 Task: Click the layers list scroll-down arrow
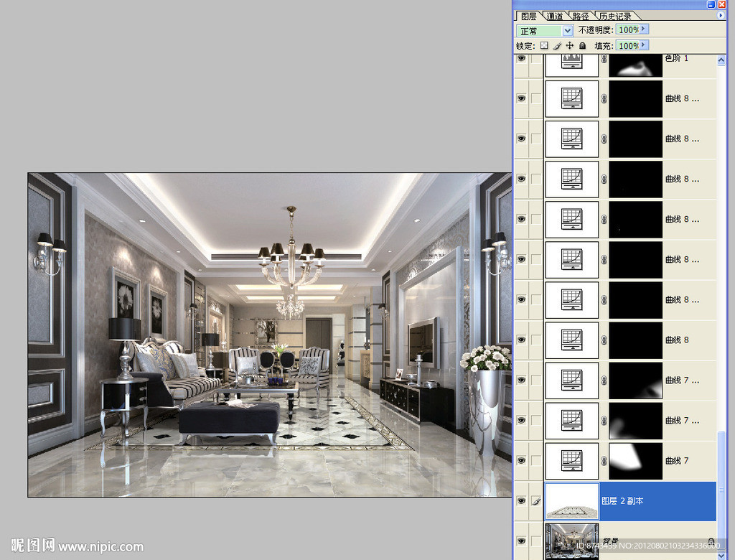pos(721,555)
